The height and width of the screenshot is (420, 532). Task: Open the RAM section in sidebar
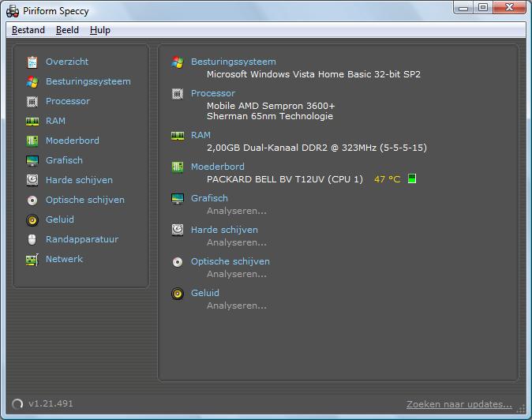click(x=55, y=121)
